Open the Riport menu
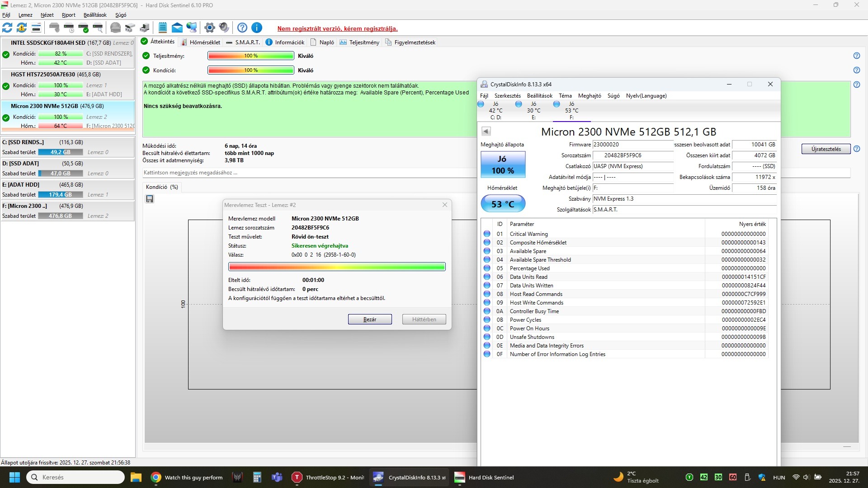The width and height of the screenshot is (868, 488). point(69,15)
